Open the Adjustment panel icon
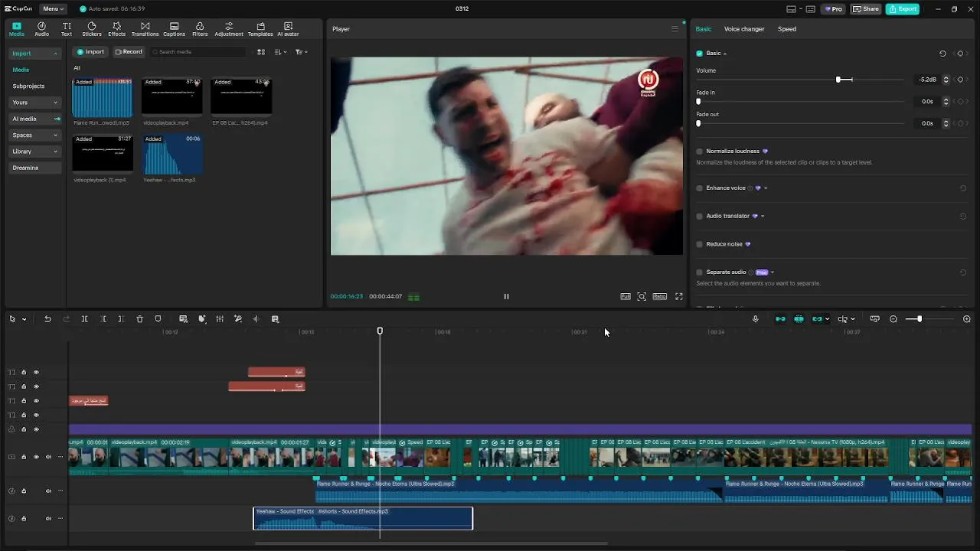Image resolution: width=980 pixels, height=551 pixels. coord(229,29)
